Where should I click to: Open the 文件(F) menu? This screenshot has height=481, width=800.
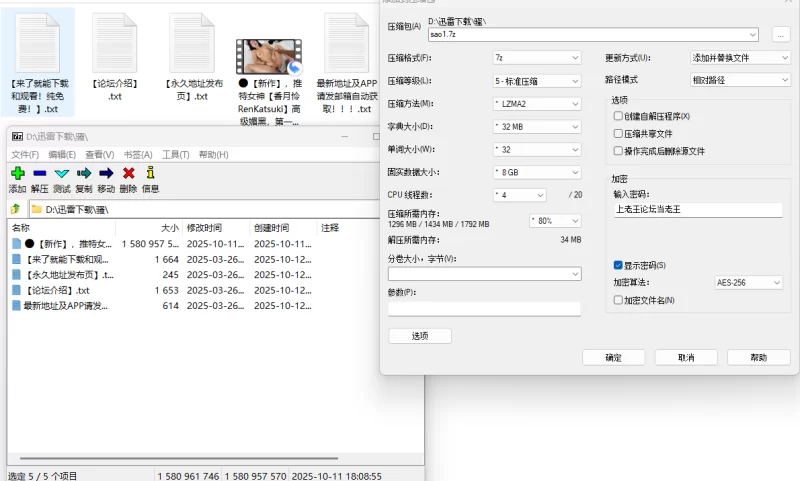pyautogui.click(x=24, y=155)
